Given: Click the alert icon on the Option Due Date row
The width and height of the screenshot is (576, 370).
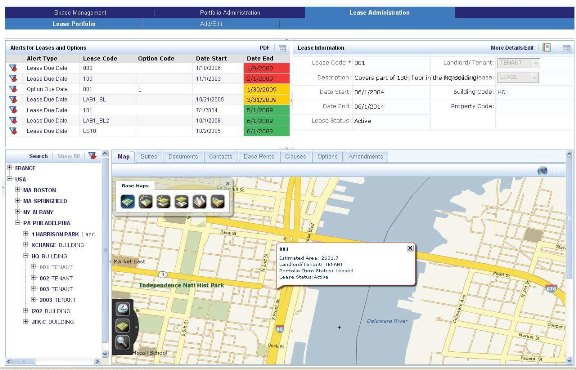Looking at the screenshot, I should [13, 89].
